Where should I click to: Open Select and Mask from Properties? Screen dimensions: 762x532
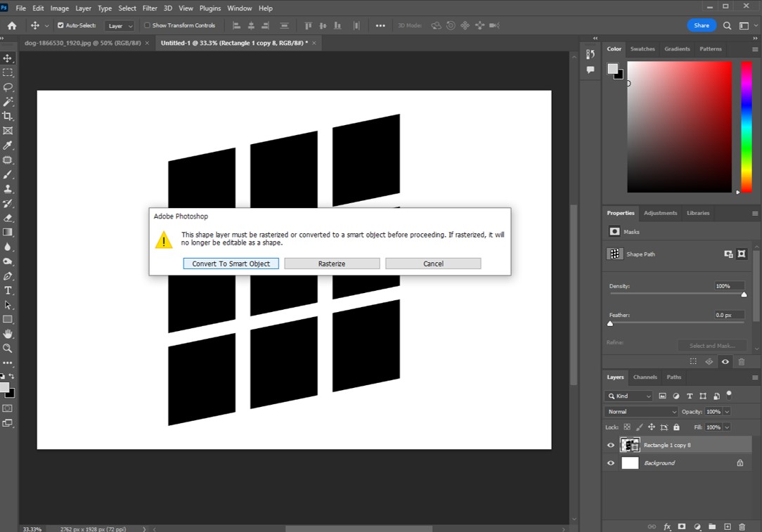tap(712, 345)
